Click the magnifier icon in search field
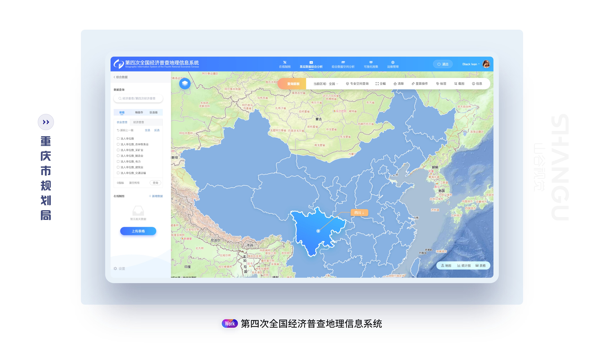Image resolution: width=604 pixels, height=364 pixels. coord(120,98)
